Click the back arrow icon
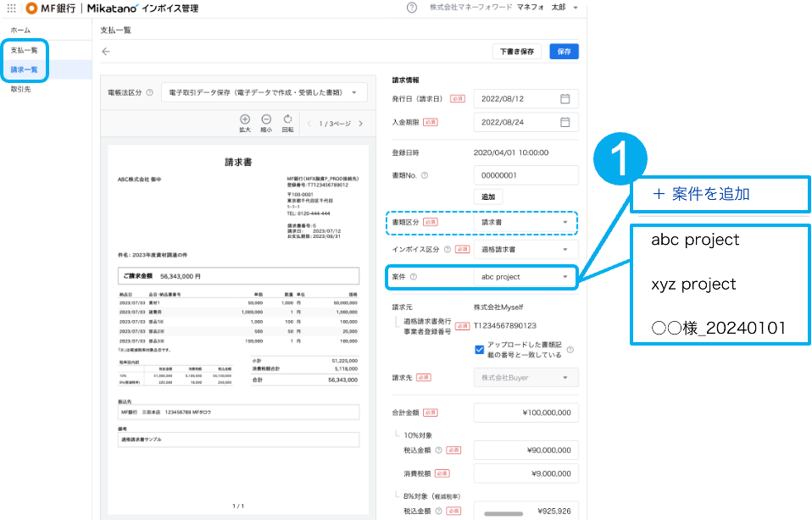The width and height of the screenshot is (812, 520). pyautogui.click(x=106, y=52)
